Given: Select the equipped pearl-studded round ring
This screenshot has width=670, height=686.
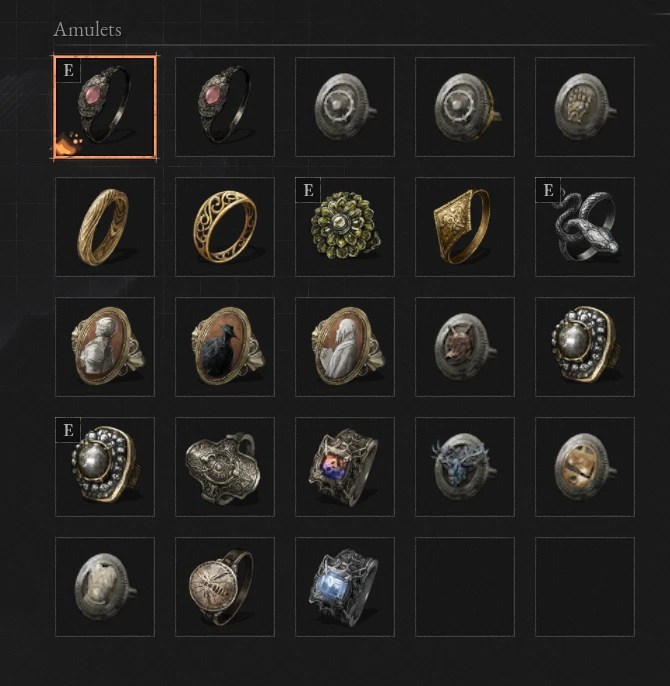Looking at the screenshot, I should click(x=105, y=467).
